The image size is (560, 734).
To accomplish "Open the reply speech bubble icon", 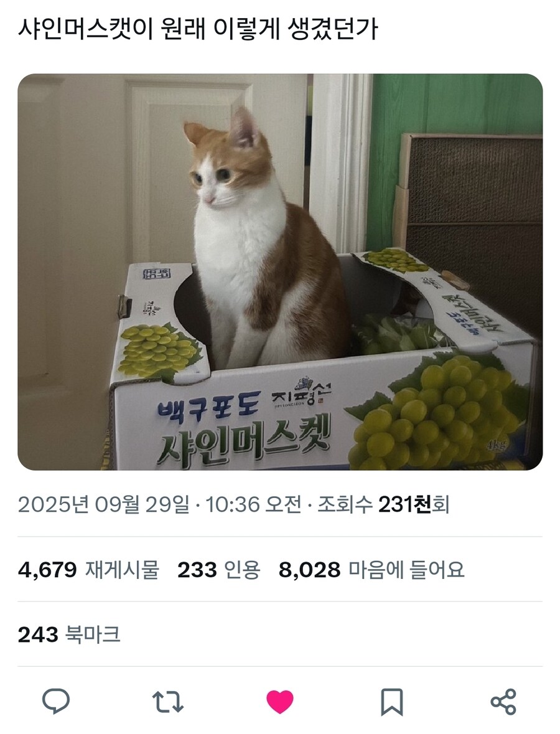I will pyautogui.click(x=55, y=701).
